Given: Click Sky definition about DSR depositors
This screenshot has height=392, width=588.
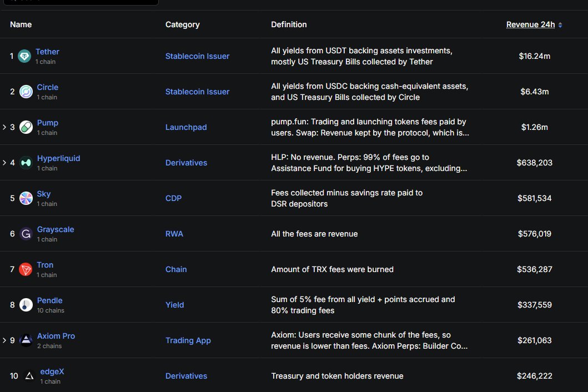Looking at the screenshot, I should click(347, 198).
